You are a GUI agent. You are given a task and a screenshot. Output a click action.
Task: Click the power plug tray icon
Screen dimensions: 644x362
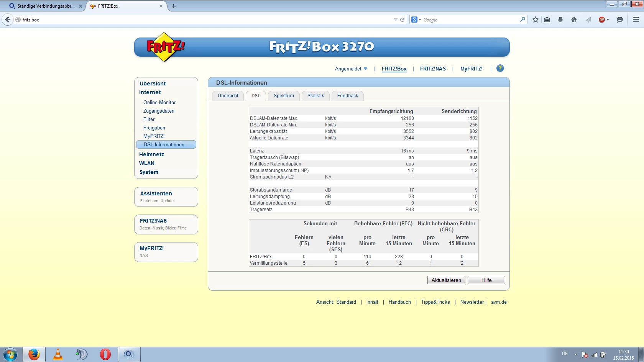(603, 355)
